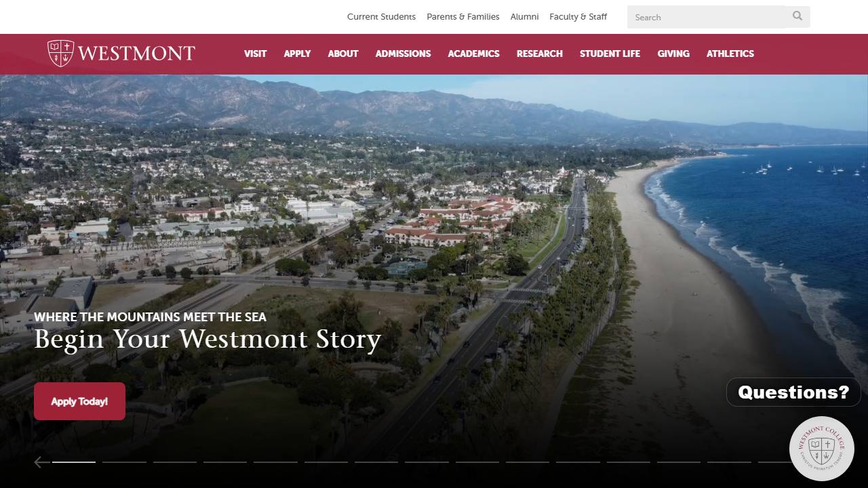Click the search magnifier icon
The image size is (868, 488).
tap(797, 16)
